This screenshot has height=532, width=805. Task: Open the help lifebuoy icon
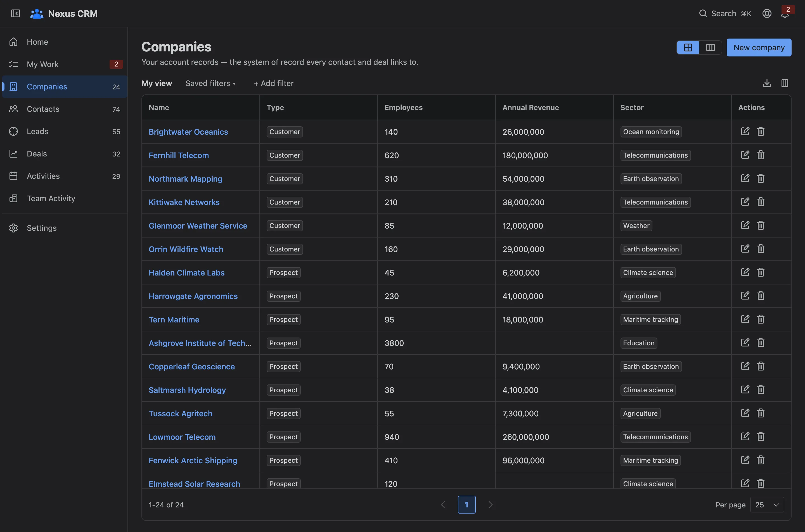[767, 14]
